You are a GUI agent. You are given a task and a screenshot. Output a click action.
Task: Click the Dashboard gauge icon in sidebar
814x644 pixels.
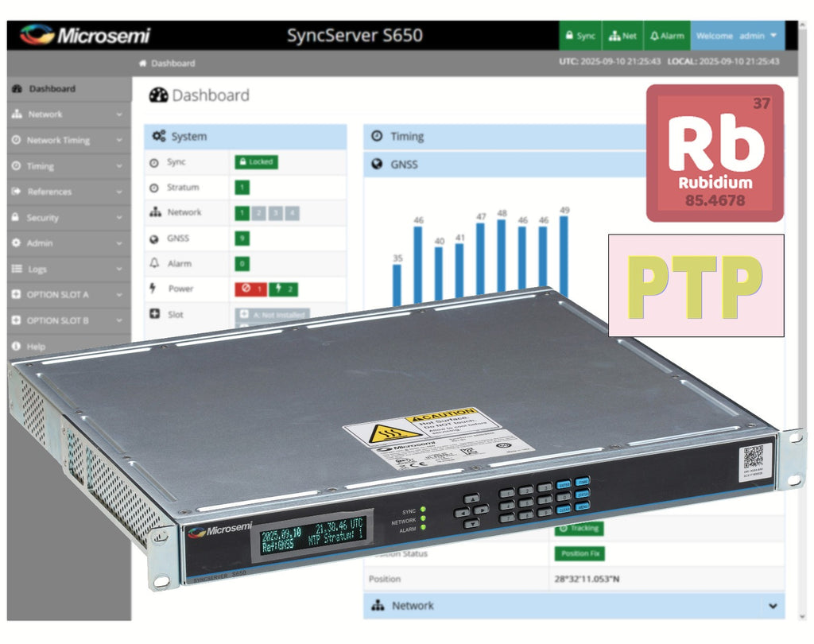(17, 89)
